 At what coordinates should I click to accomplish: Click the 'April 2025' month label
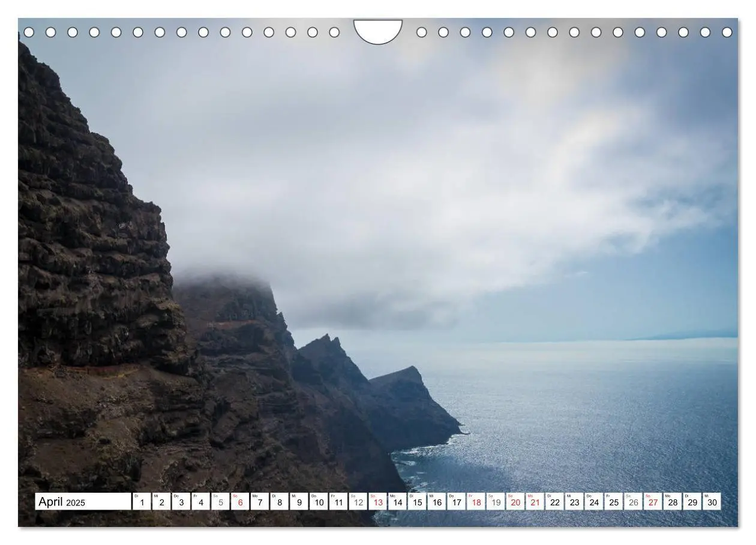coord(83,502)
